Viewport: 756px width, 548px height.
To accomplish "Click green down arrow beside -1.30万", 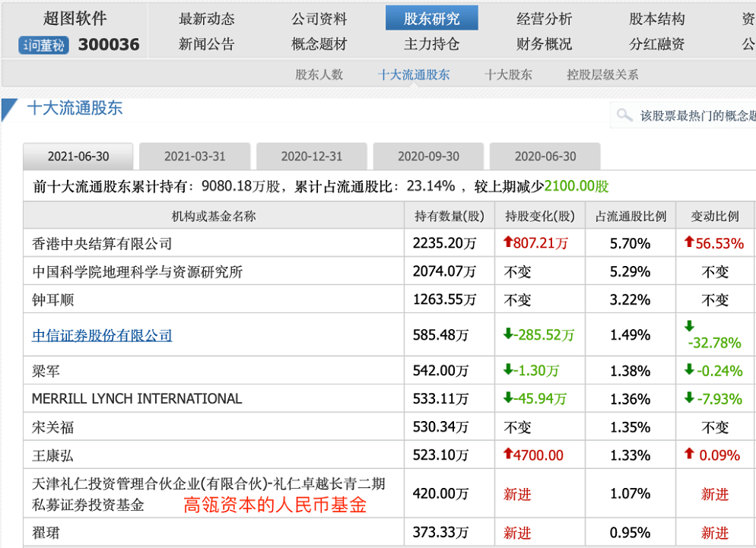I will (508, 371).
